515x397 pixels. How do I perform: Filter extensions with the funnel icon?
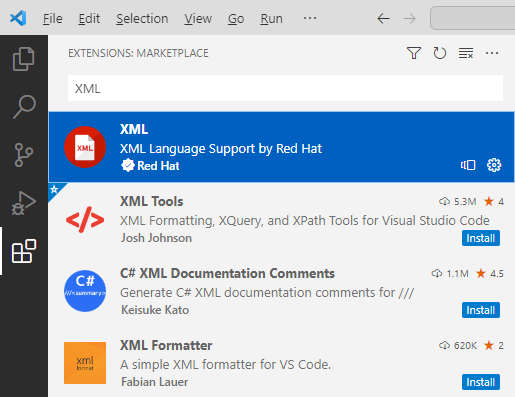click(x=414, y=53)
